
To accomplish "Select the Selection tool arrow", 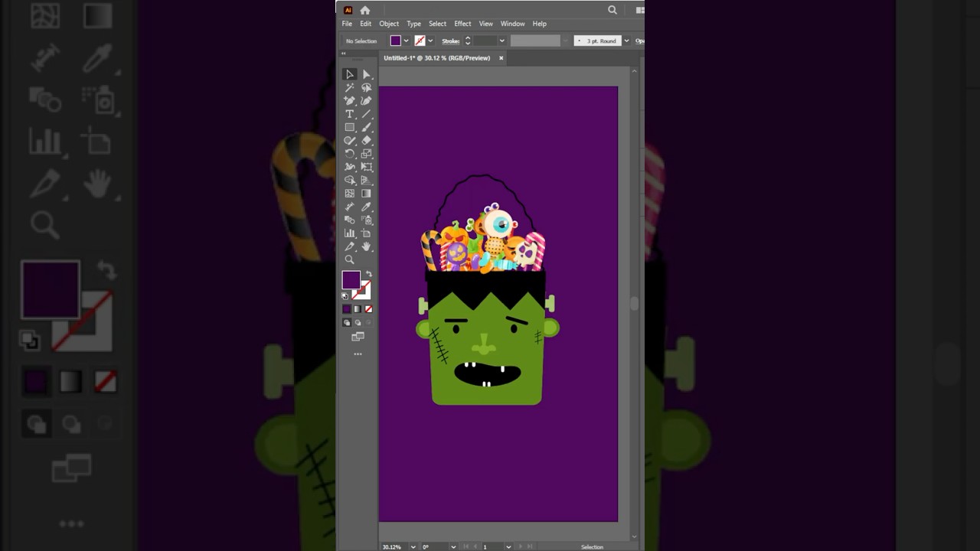I will tap(350, 74).
